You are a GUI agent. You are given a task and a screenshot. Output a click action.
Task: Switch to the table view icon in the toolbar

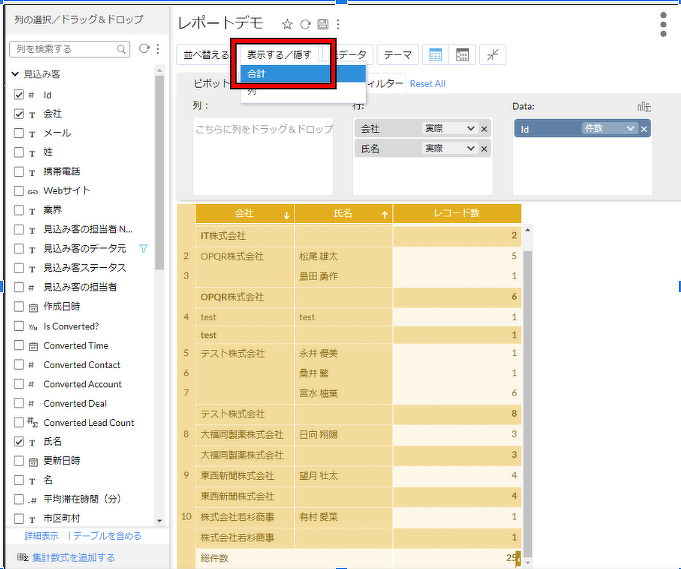[x=435, y=55]
